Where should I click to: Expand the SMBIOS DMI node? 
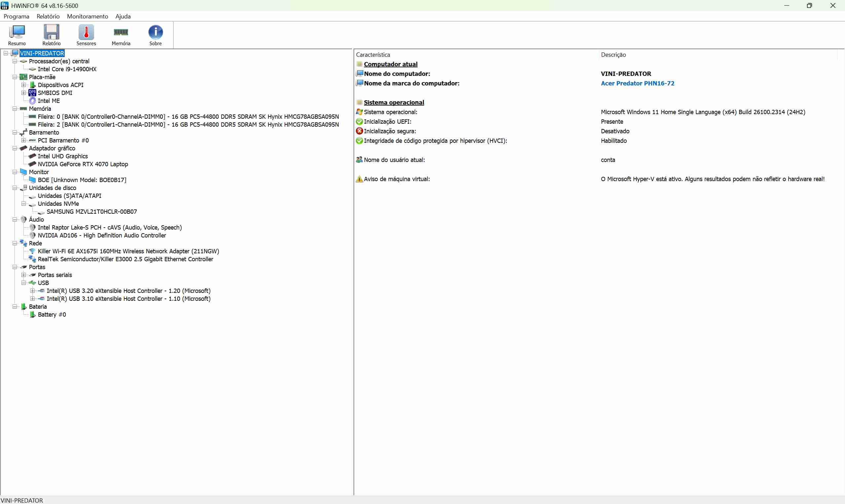click(x=23, y=93)
